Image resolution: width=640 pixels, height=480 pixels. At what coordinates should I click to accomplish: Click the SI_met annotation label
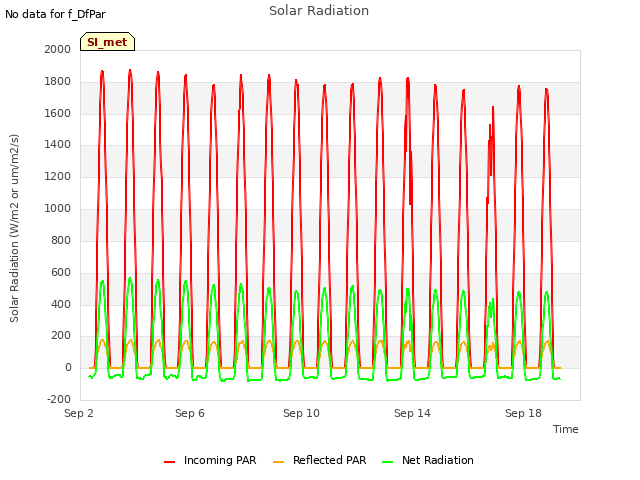[x=107, y=42]
